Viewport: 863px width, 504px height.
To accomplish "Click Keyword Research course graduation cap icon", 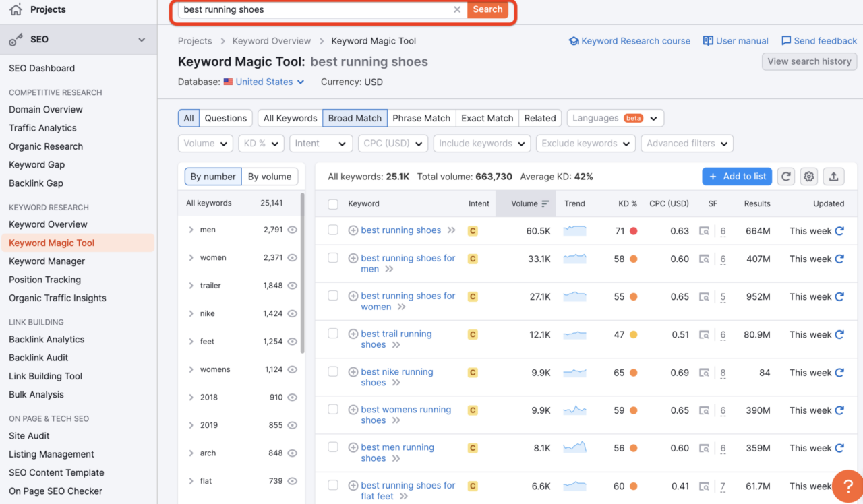I will (574, 41).
